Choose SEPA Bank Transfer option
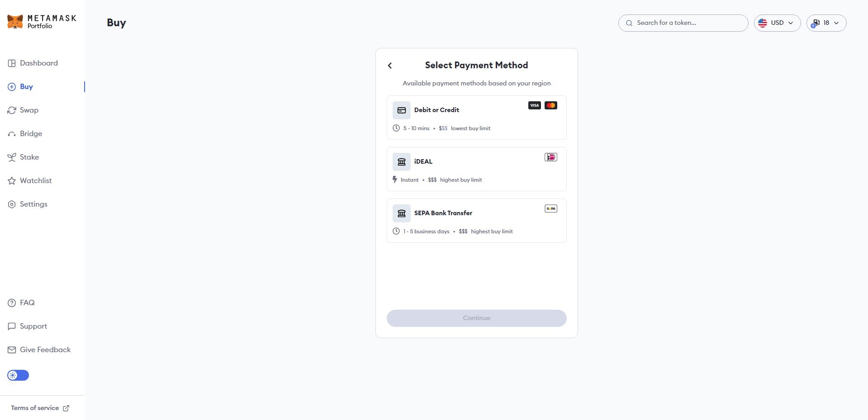 click(x=476, y=221)
